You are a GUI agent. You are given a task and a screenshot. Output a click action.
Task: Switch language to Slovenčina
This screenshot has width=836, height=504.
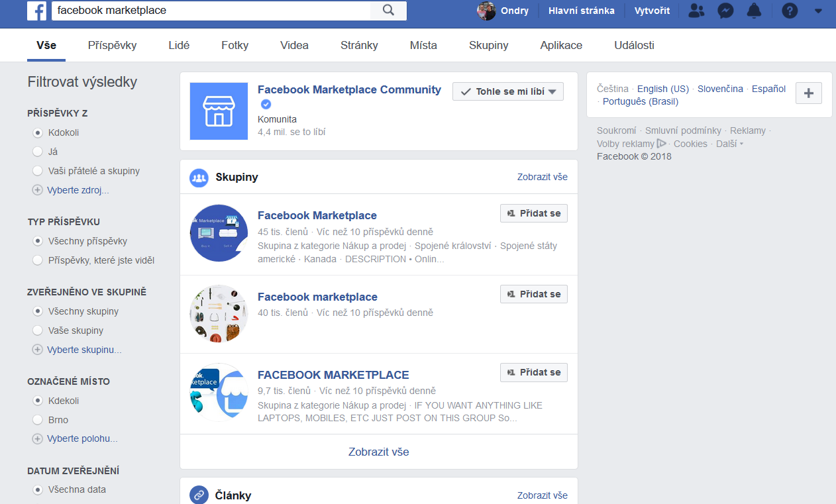(721, 89)
